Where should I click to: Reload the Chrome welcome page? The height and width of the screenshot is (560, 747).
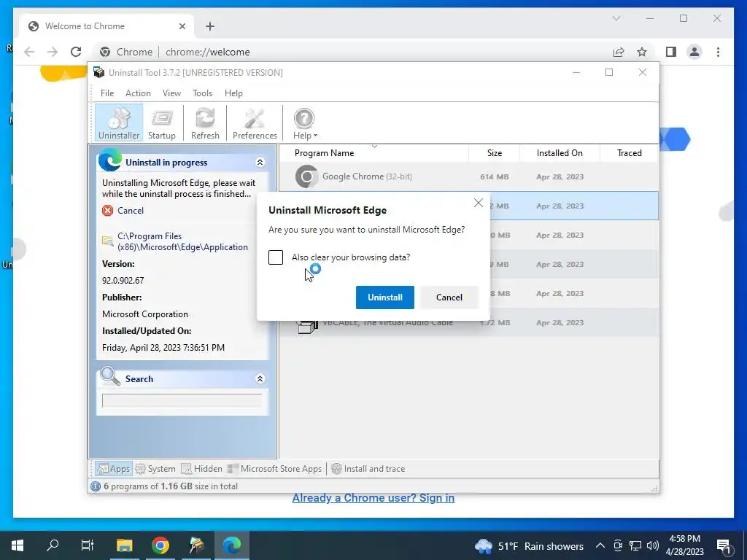[x=76, y=52]
